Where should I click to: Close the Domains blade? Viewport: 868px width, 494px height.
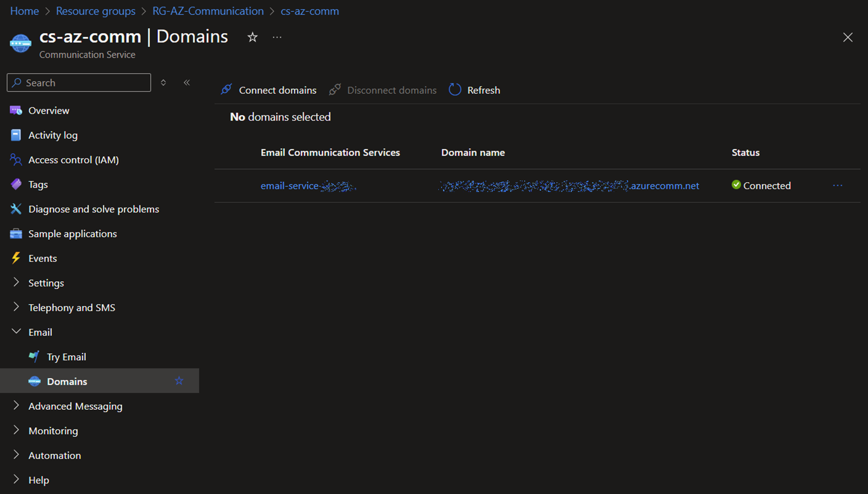(848, 37)
